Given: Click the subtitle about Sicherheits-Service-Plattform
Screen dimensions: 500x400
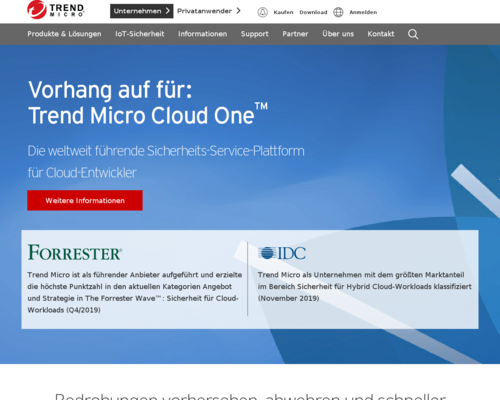Looking at the screenshot, I should click(x=166, y=162).
